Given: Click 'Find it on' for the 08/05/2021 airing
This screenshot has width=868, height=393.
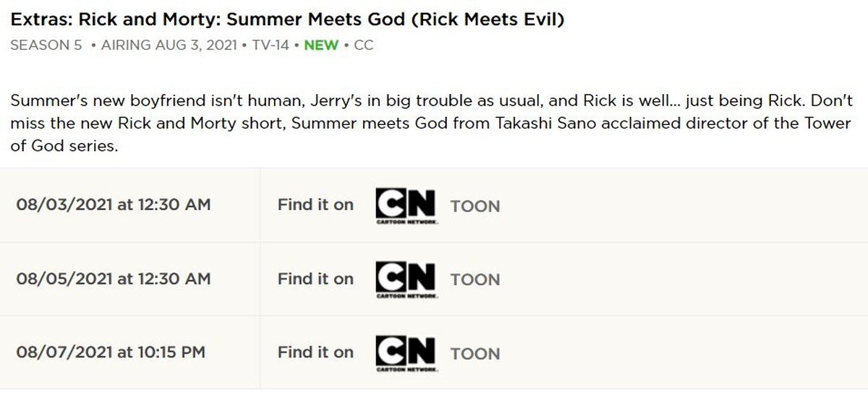Looking at the screenshot, I should click(315, 279).
